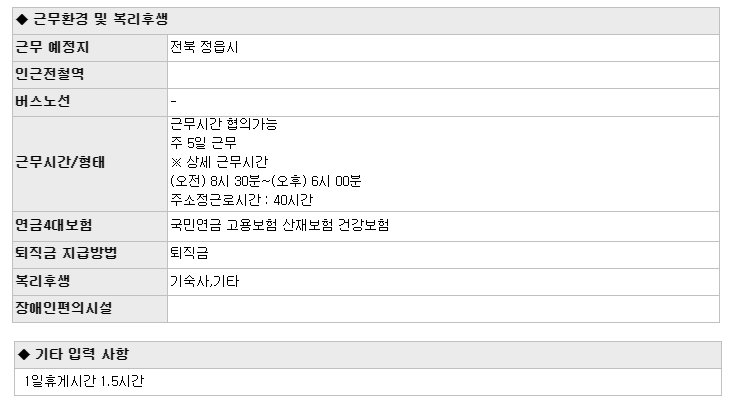Click the 근무시간/형태 label cell
The image size is (732, 411).
click(x=90, y=164)
